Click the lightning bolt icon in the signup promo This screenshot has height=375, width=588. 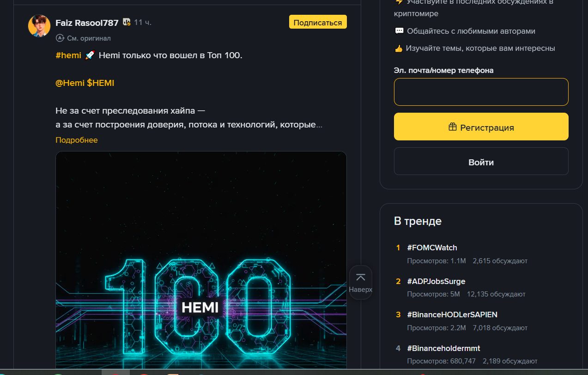point(398,2)
